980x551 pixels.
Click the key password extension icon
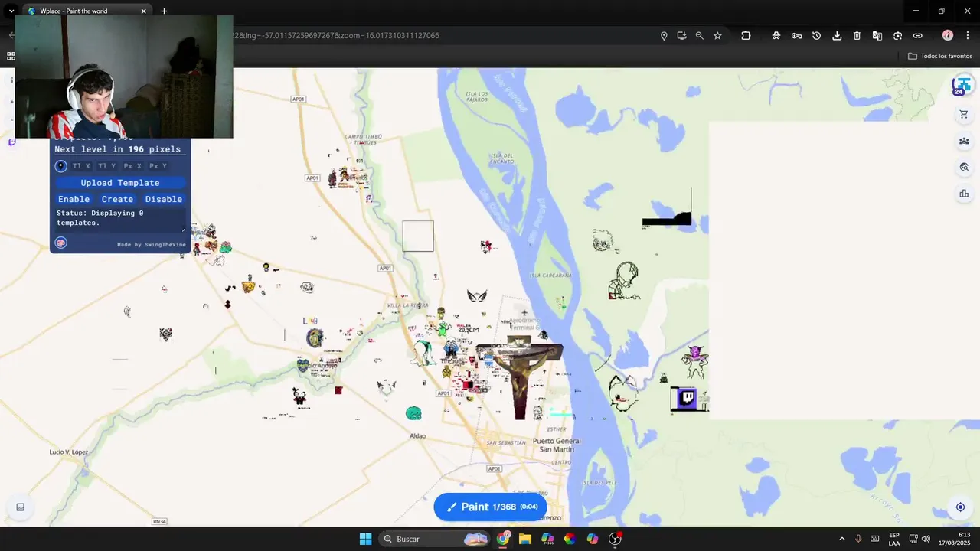click(x=796, y=35)
